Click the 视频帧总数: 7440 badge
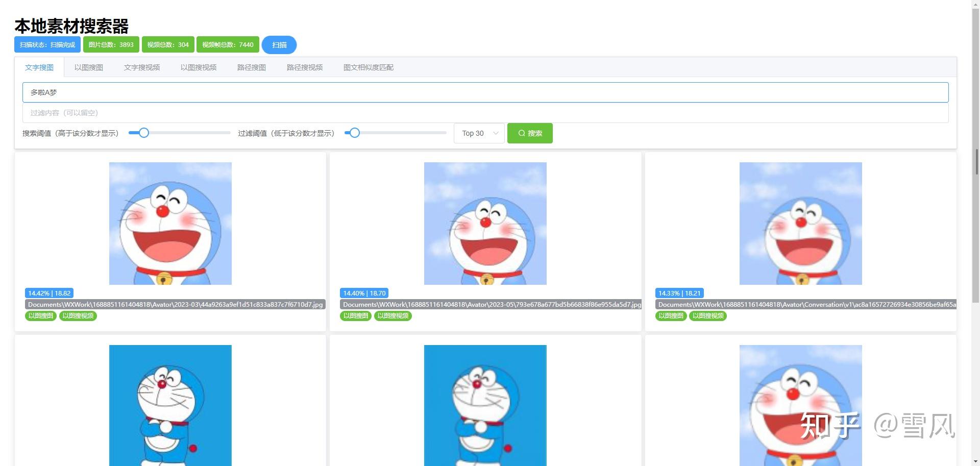This screenshot has width=980, height=466. click(x=228, y=45)
